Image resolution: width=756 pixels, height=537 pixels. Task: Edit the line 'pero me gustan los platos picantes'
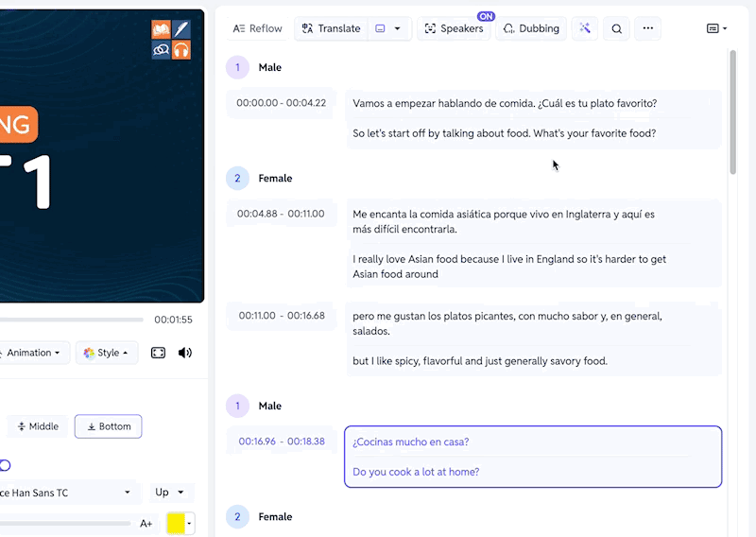(x=507, y=323)
